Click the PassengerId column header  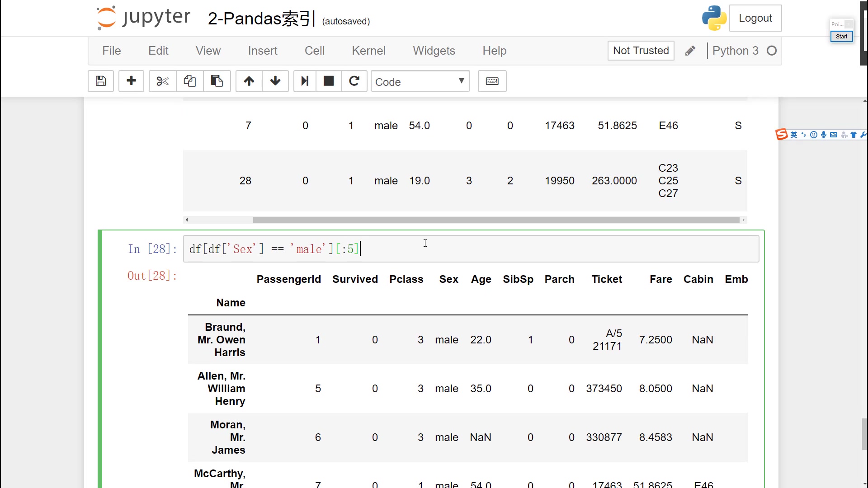(289, 279)
